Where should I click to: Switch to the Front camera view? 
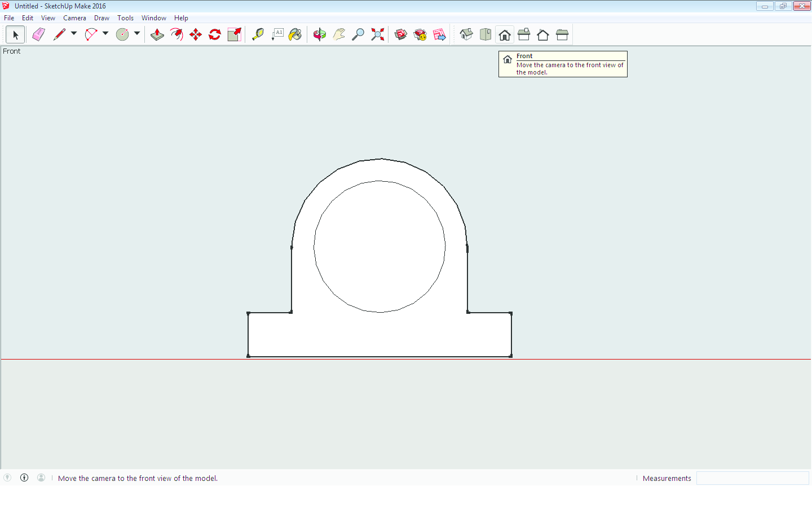(x=505, y=34)
